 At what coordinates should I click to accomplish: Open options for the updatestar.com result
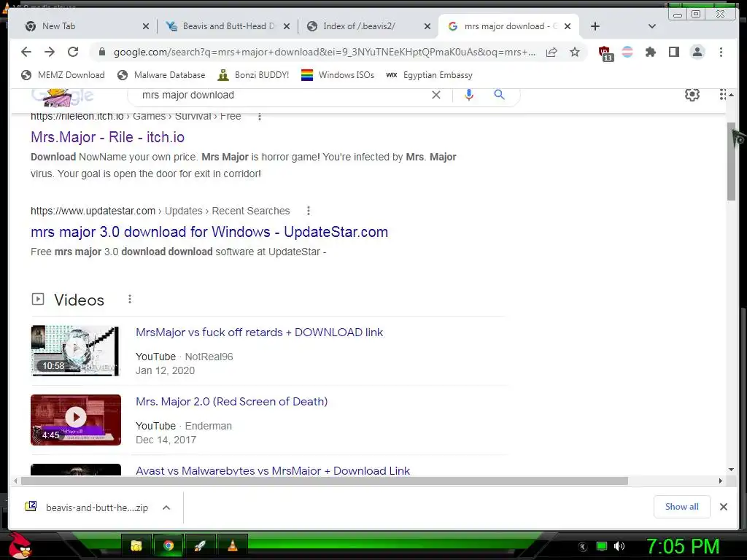pos(309,211)
